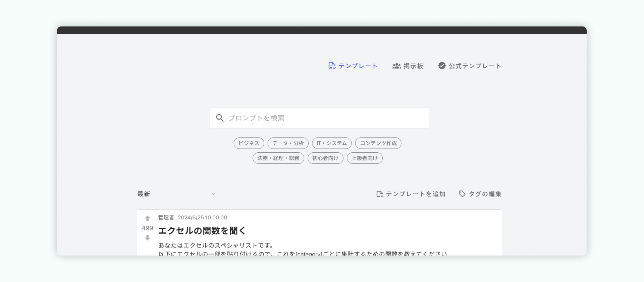This screenshot has height=282, width=644.
Task: Open the 最新 sort dropdown
Action: [177, 194]
